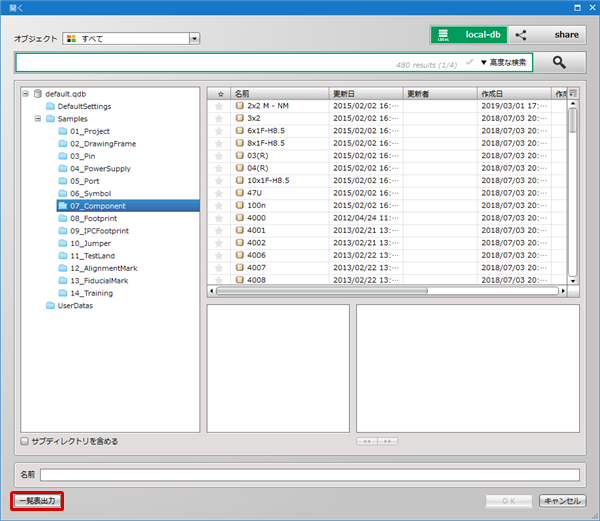Open the オブジェクト dropdown
The image size is (600, 521).
[x=195, y=39]
